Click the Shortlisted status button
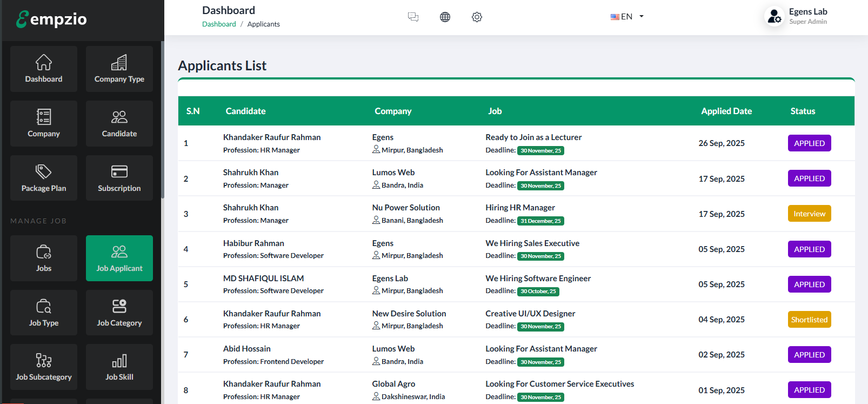 (809, 320)
